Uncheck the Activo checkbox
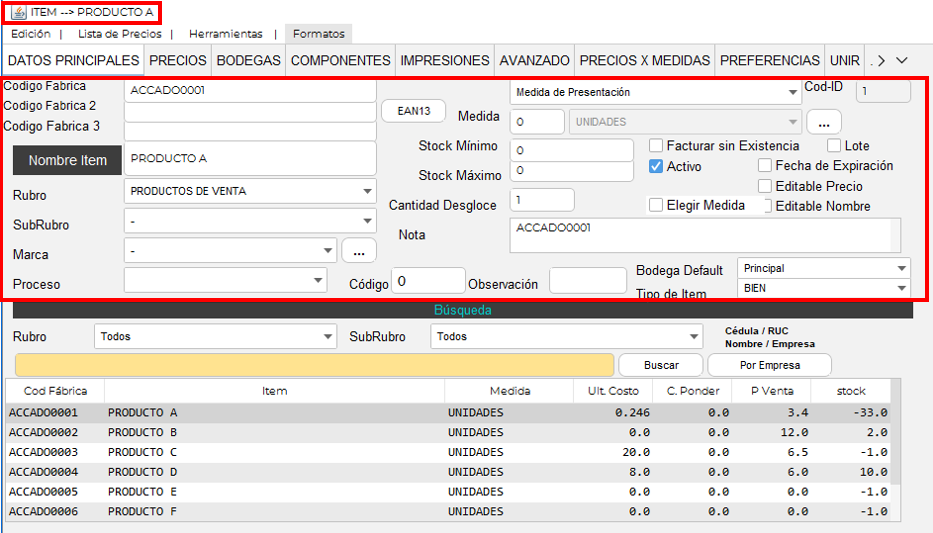 click(x=657, y=167)
